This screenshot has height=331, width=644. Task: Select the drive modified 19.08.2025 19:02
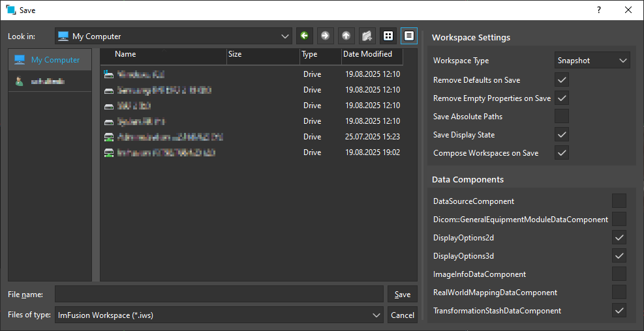252,152
